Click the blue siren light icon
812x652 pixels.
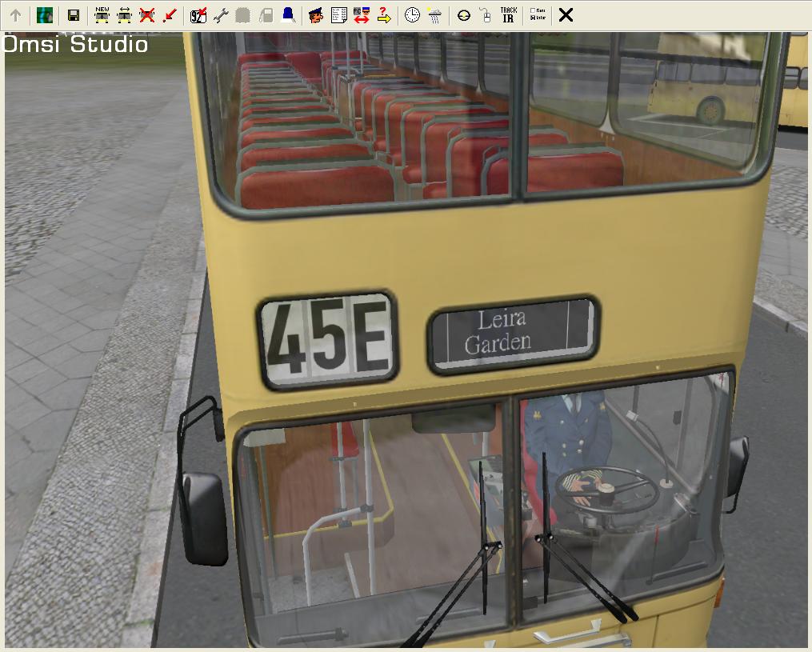(288, 15)
